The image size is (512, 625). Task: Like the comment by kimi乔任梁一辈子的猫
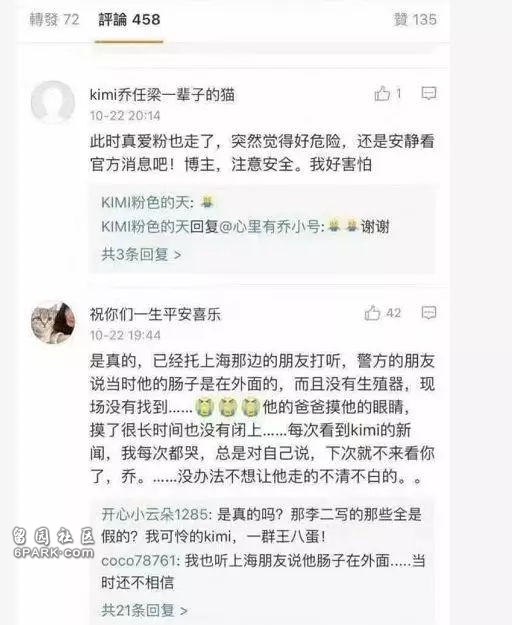click(387, 94)
